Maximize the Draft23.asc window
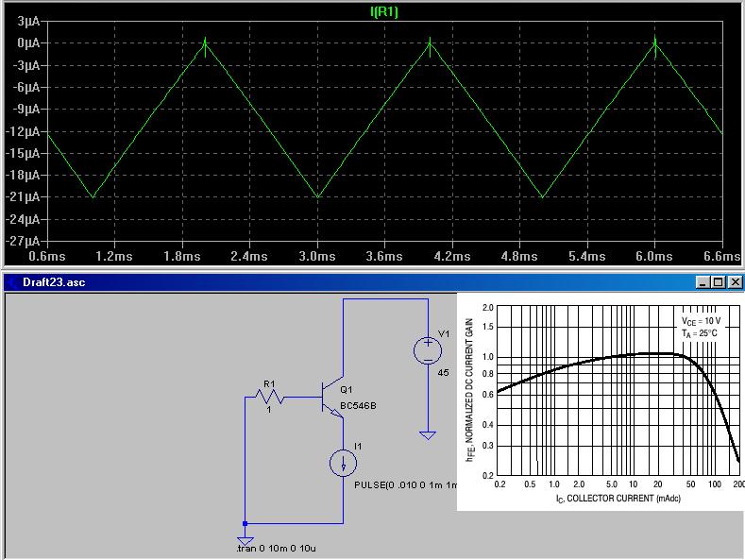Screen dimensions: 745x560 [x=718, y=282]
